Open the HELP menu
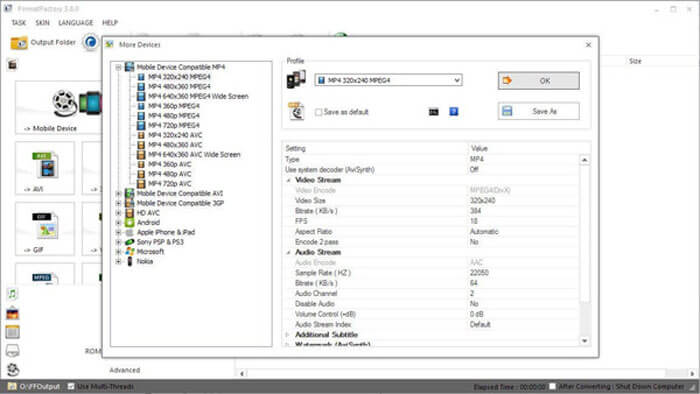This screenshot has height=394, width=700. click(x=110, y=23)
